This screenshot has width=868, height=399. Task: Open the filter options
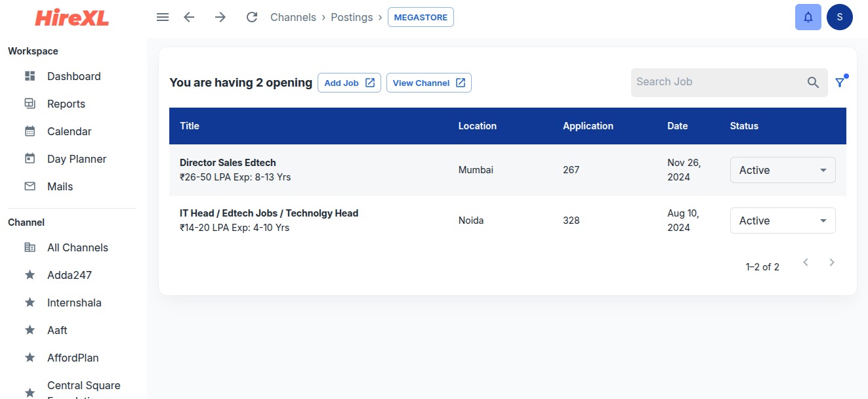[x=840, y=82]
